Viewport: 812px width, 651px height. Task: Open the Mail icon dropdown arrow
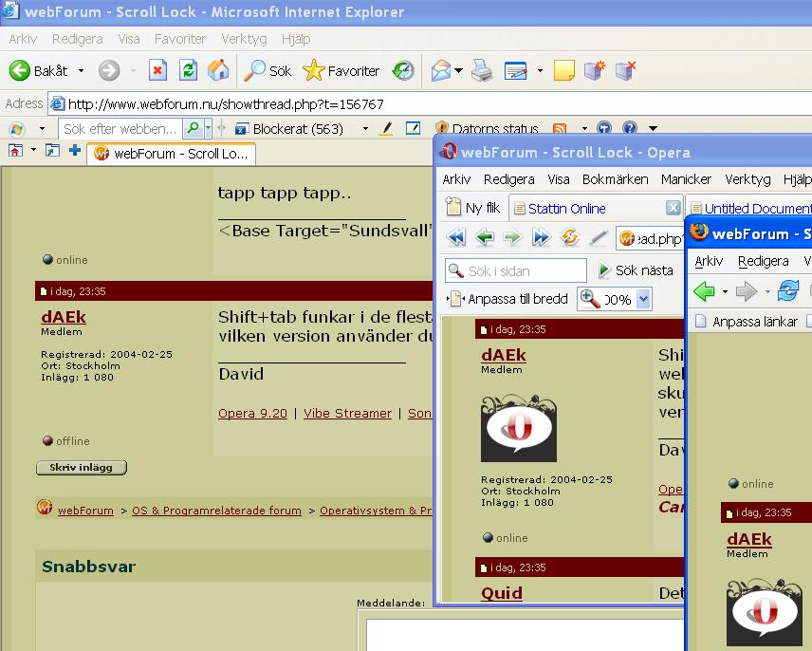pyautogui.click(x=458, y=70)
